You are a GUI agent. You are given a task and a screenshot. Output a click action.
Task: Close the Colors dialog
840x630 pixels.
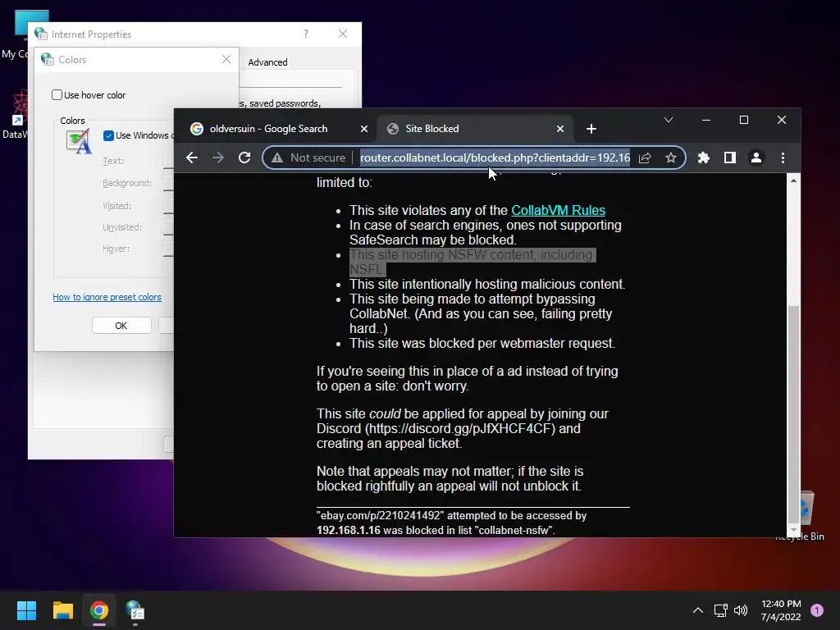[226, 59]
